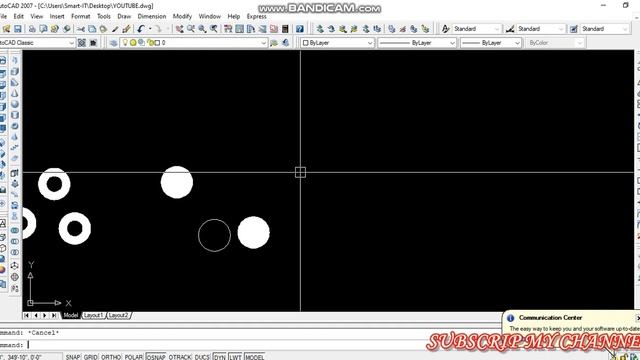Image resolution: width=640 pixels, height=360 pixels.
Task: Click the Cut scissors icon
Action: 81,29
